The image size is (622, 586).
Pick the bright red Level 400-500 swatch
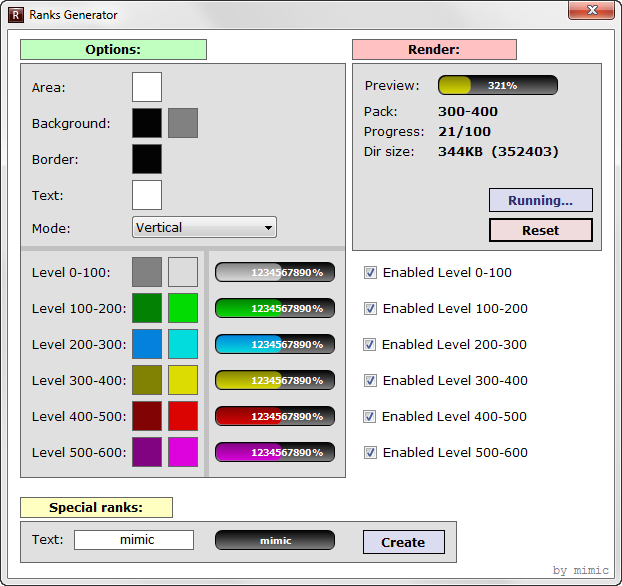[x=183, y=416]
